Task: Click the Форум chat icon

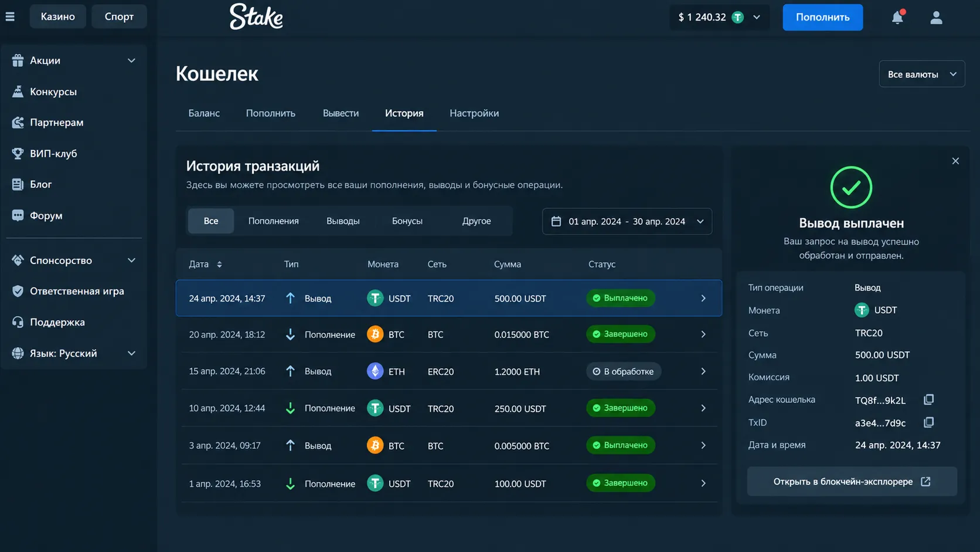Action: [18, 215]
